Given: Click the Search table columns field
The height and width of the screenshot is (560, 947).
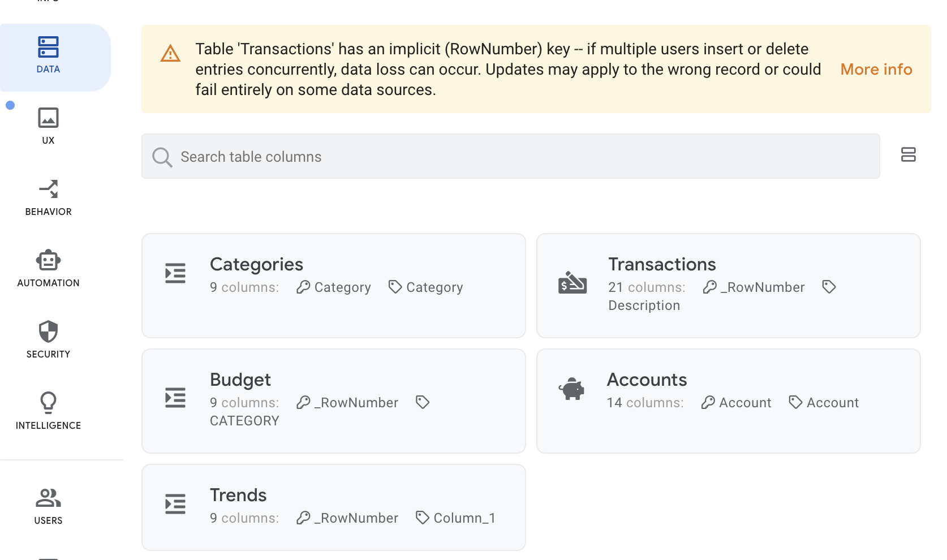Looking at the screenshot, I should pyautogui.click(x=510, y=157).
